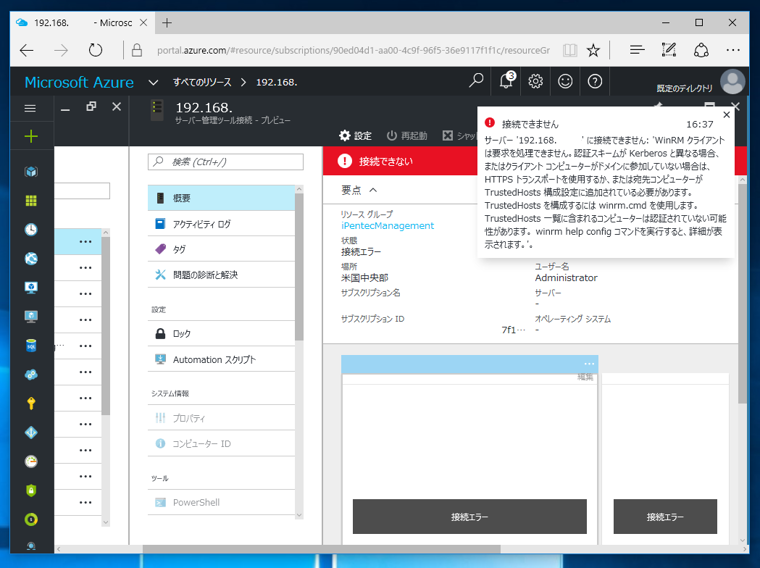
Task: Open the help question mark icon
Action: (x=595, y=81)
